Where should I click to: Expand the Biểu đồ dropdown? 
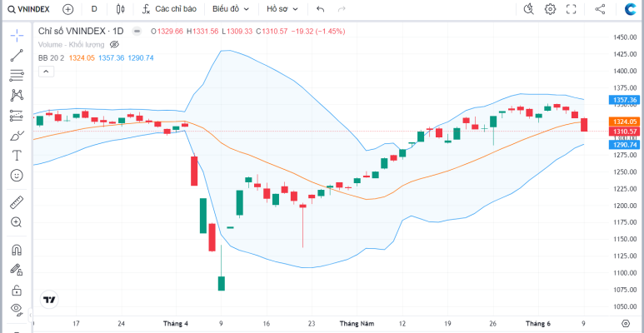[231, 9]
